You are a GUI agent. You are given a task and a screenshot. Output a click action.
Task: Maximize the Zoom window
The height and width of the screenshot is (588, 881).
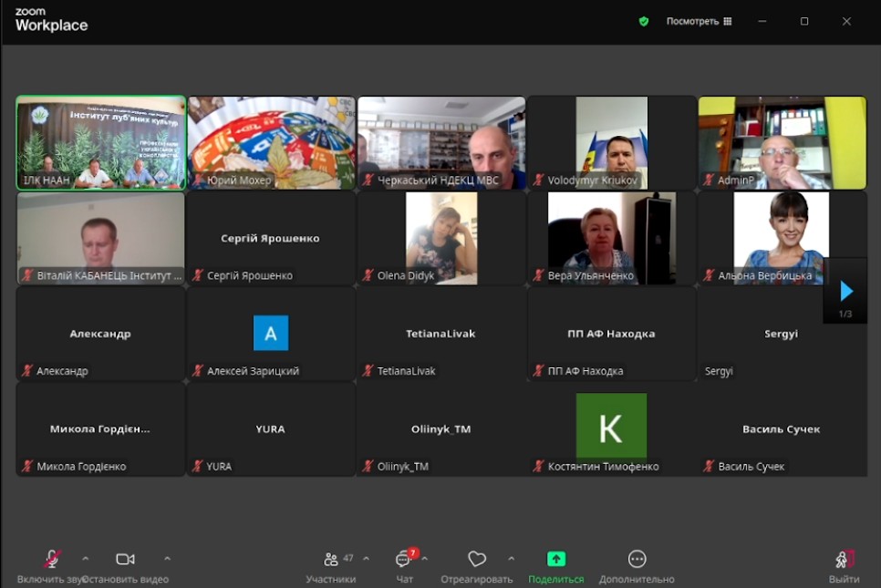point(804,21)
